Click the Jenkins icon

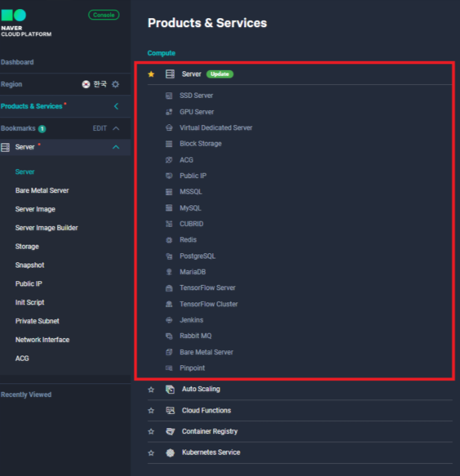click(x=169, y=320)
